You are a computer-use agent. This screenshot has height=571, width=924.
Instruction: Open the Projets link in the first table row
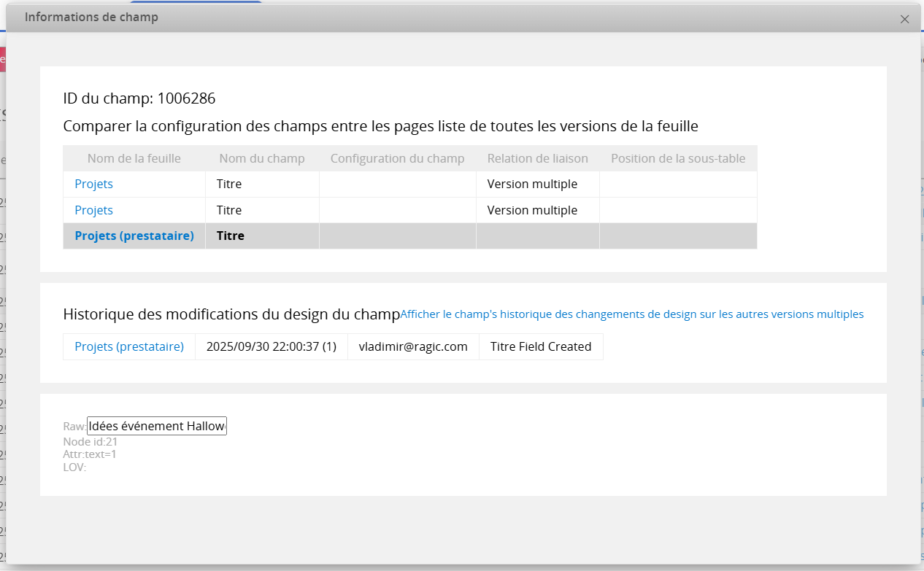tap(93, 184)
